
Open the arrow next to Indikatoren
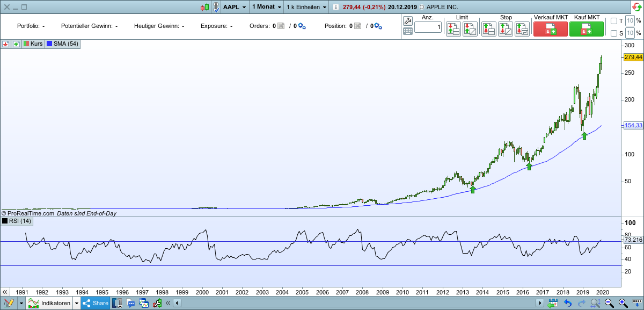[x=77, y=304]
